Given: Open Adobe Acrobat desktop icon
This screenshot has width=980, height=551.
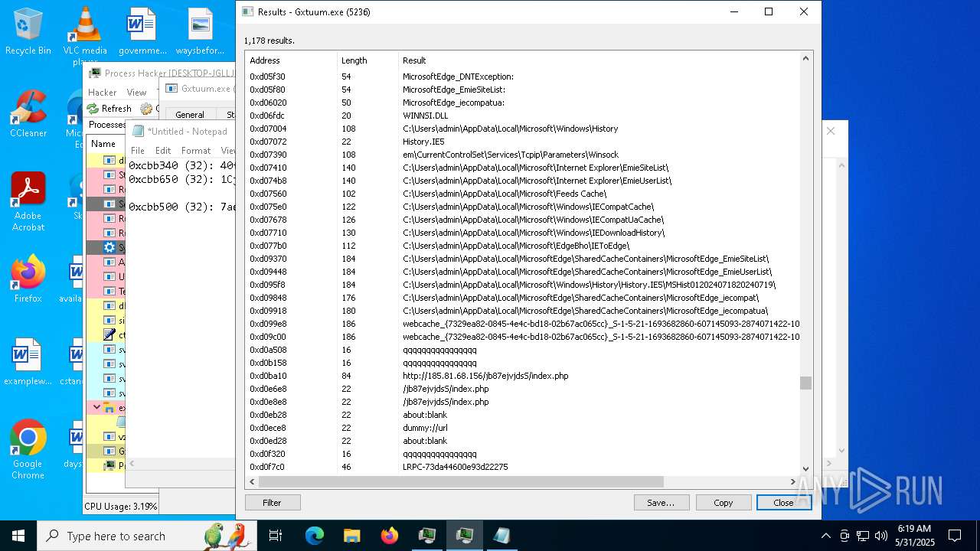Looking at the screenshot, I should click(28, 201).
